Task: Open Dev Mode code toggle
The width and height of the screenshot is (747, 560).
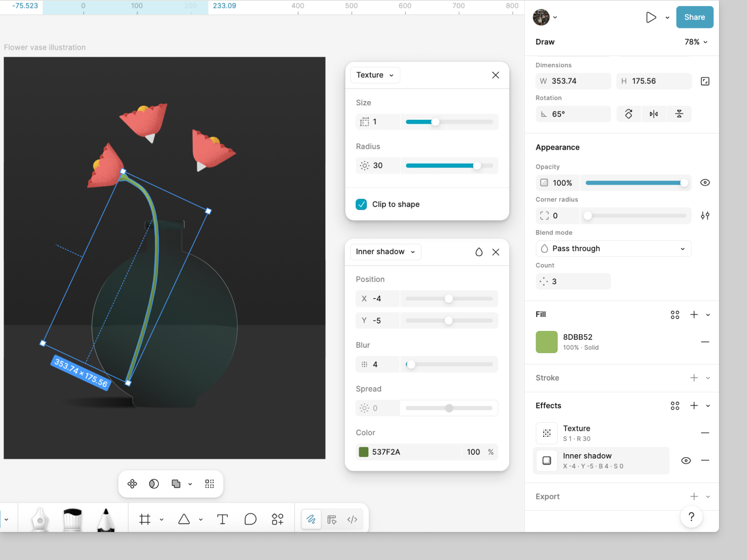Action: (352, 520)
